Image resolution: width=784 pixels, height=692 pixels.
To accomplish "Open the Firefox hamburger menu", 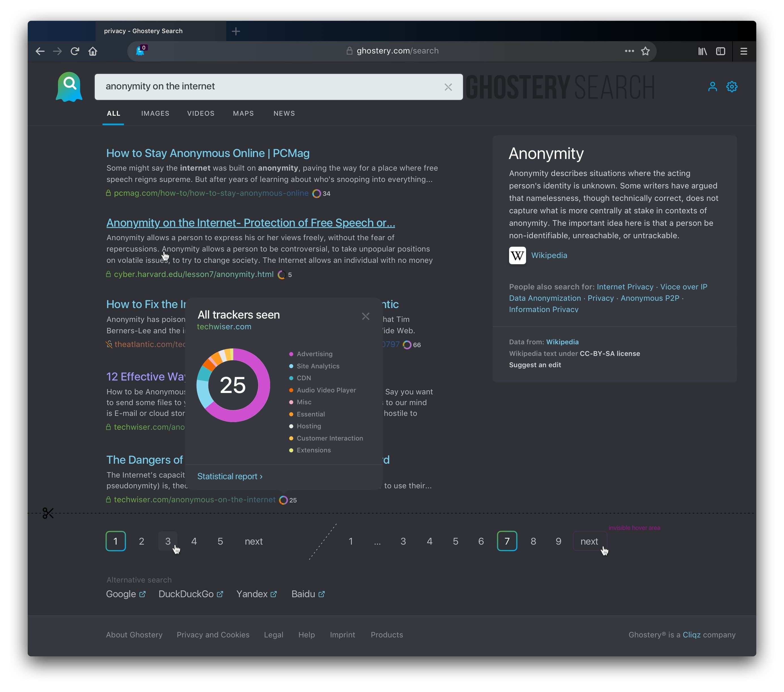I will pyautogui.click(x=744, y=51).
